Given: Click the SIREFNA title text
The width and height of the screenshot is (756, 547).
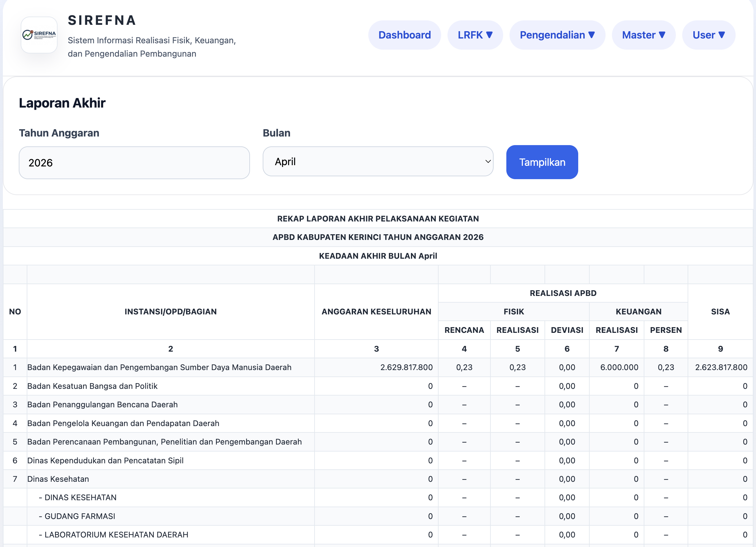Looking at the screenshot, I should coord(102,20).
